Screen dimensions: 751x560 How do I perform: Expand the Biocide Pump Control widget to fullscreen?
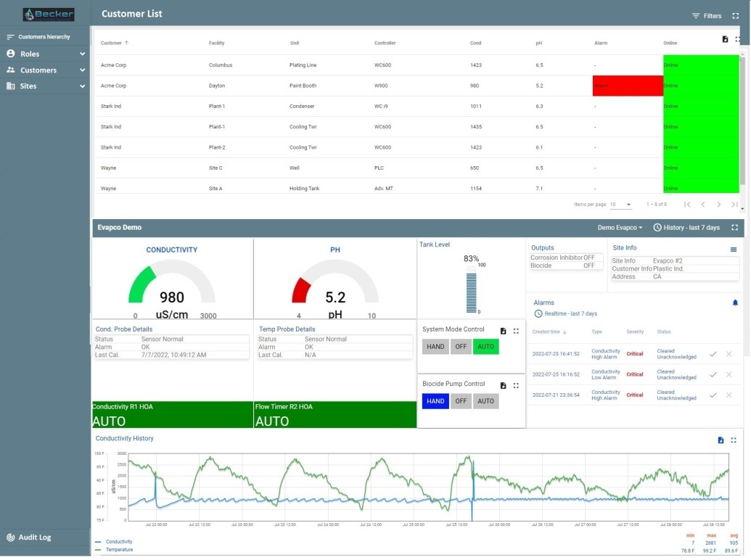[516, 385]
